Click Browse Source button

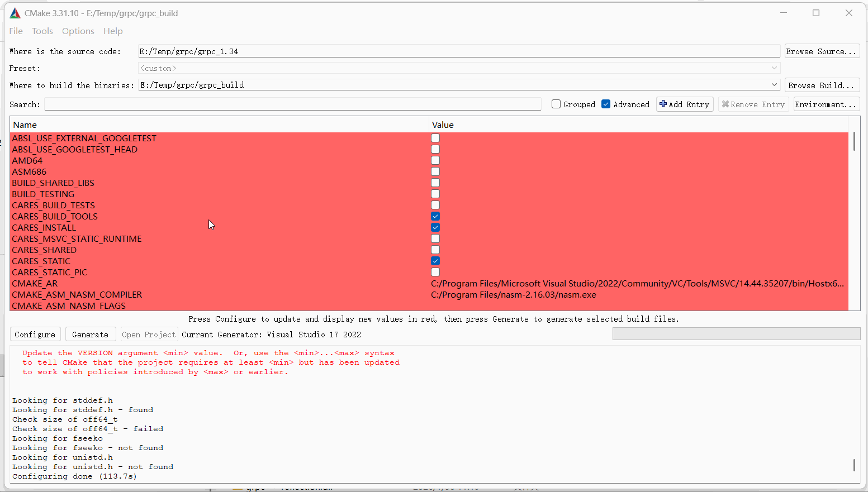822,51
